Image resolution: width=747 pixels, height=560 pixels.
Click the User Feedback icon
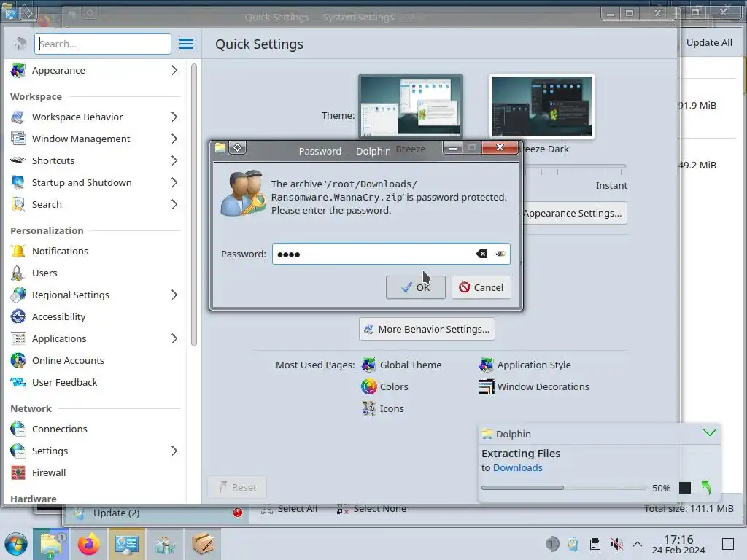[x=18, y=382]
